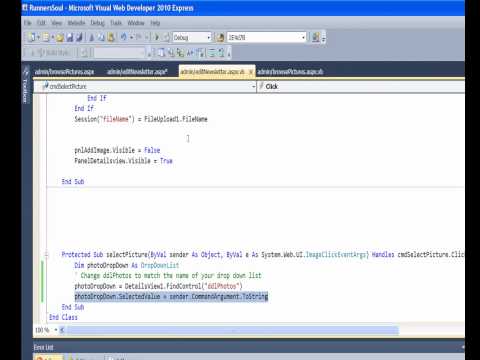The height and width of the screenshot is (360, 480).
Task: Click the highlighted photoDropDown.SelectedValue line
Action: [x=171, y=296]
